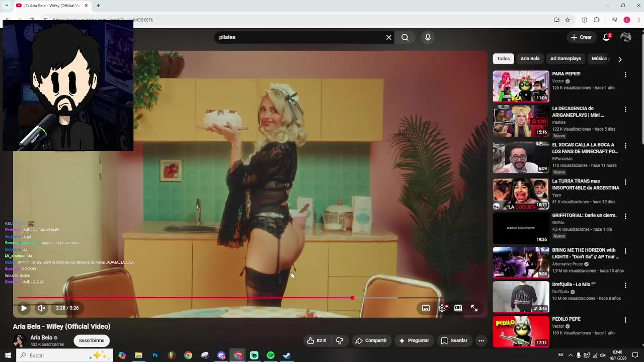
Task: Open DrefQuila - Lo Mío thumbnail
Action: [x=521, y=297]
